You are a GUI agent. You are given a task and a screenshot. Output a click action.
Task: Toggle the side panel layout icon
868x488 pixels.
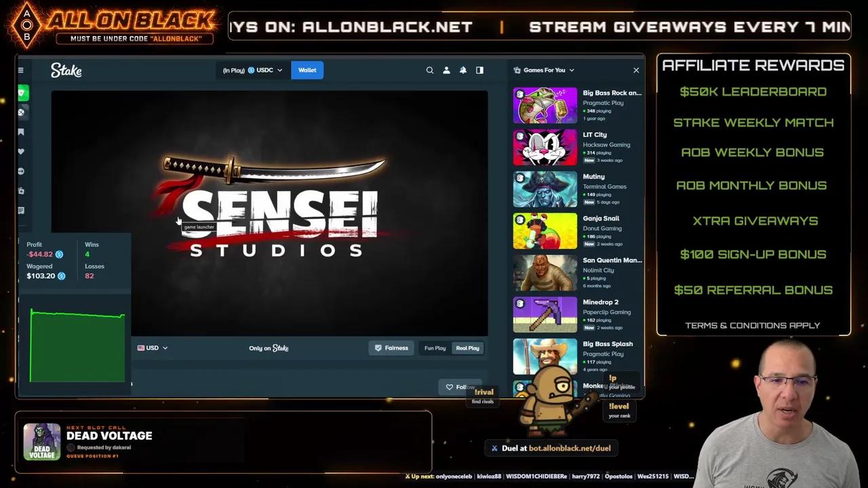479,70
